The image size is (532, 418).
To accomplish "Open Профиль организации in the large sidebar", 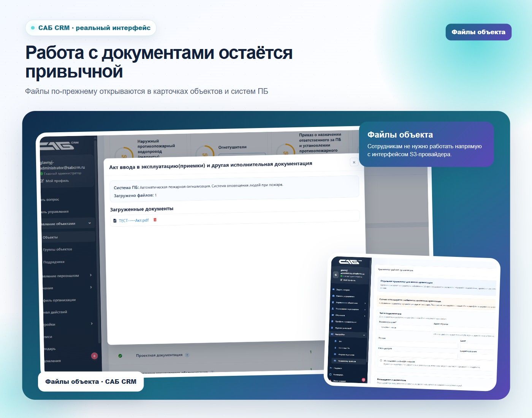I will [59, 300].
